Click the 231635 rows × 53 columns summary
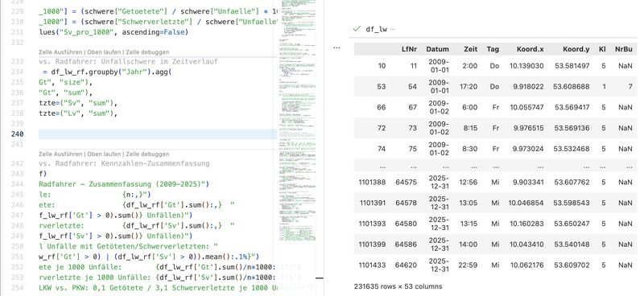 (x=398, y=286)
